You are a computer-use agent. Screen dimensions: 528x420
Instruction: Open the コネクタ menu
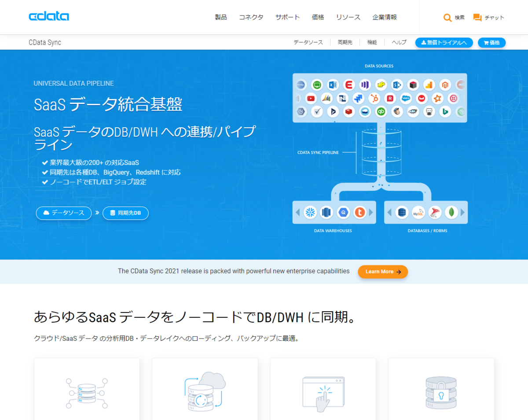pyautogui.click(x=251, y=17)
